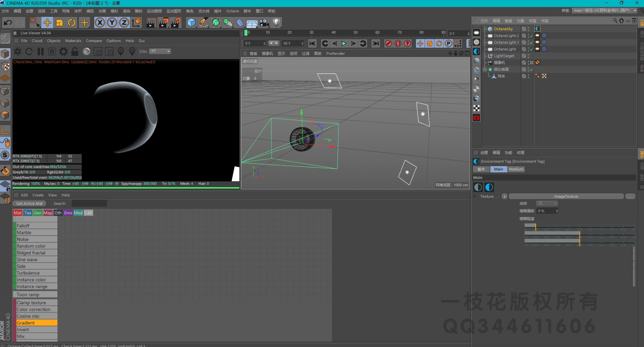
Task: Toggle the OctaneLight enable checkmark
Action: tap(531, 50)
